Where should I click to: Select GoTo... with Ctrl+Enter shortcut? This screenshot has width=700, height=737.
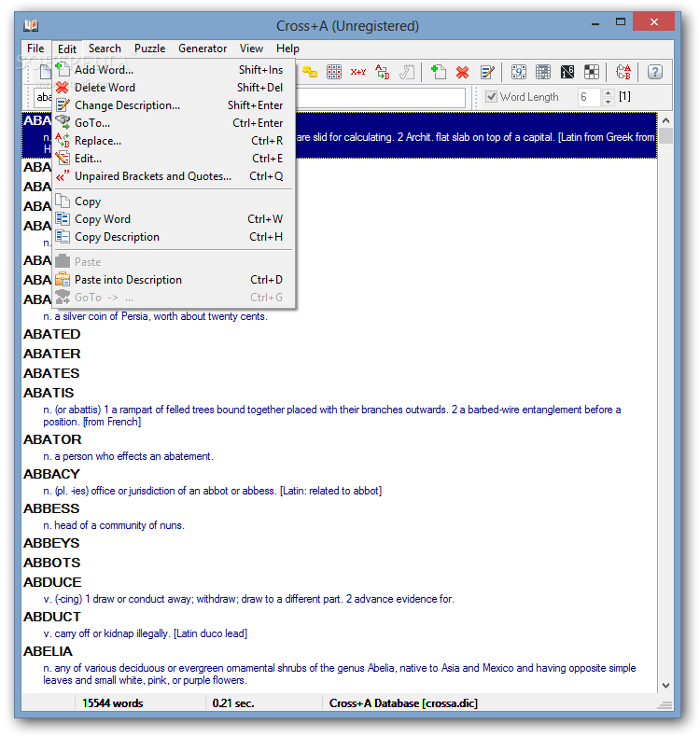[x=174, y=123]
